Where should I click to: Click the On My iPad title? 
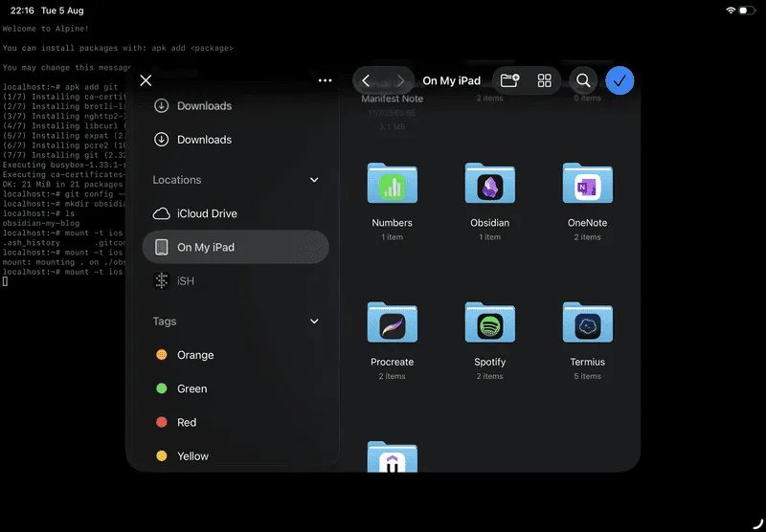point(451,80)
